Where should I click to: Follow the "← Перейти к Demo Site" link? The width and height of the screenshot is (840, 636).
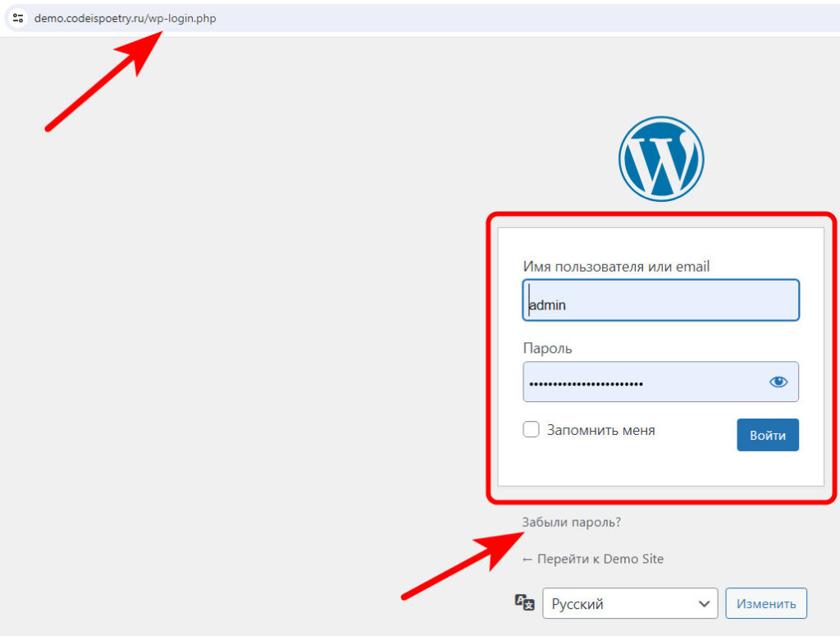click(x=593, y=559)
